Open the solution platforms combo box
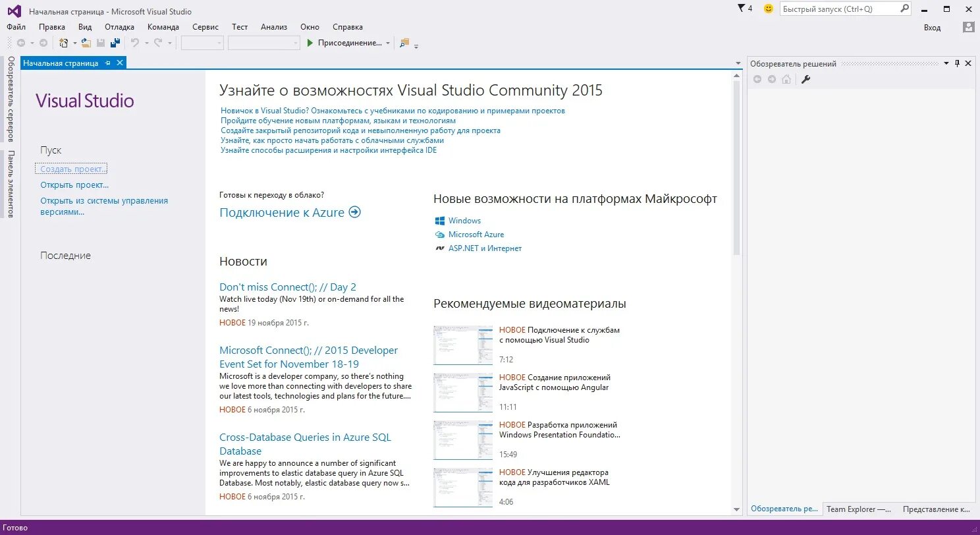Screen dimensions: 980x535 tap(264, 43)
